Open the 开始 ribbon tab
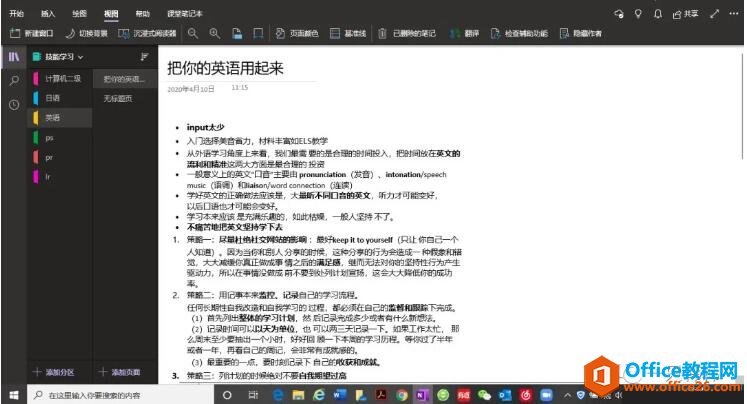747x404 pixels. point(17,13)
